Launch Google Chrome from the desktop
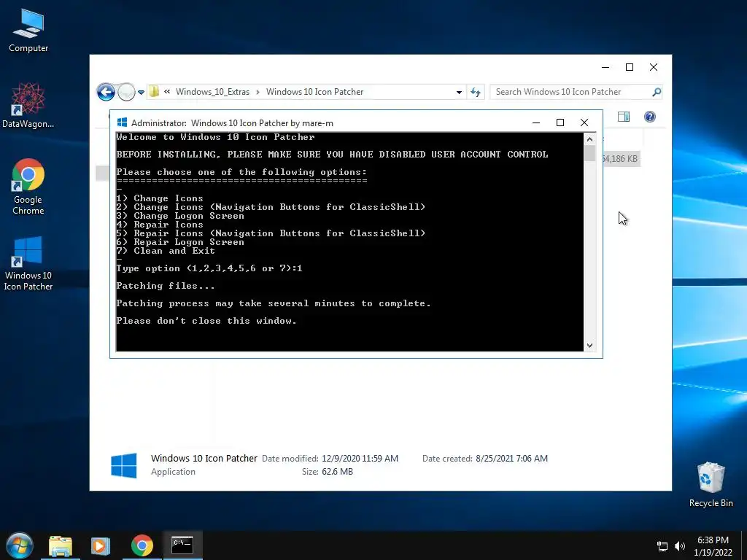747x560 pixels. click(x=28, y=186)
